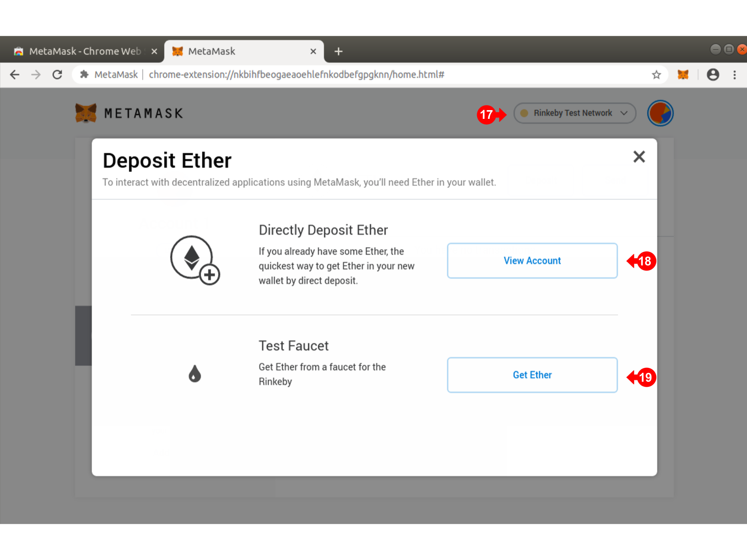Click the extension puzzle icon in address bar
This screenshot has height=560, width=747.
pos(84,75)
